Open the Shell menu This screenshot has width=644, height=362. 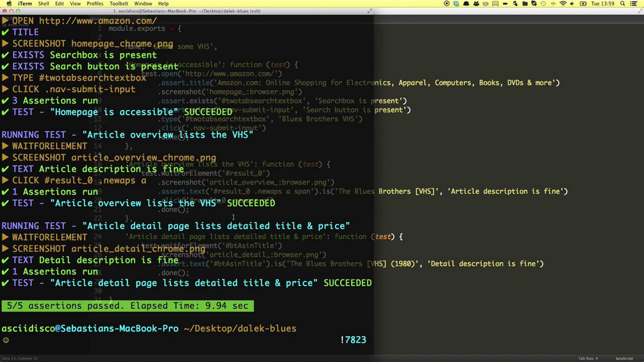43,3
